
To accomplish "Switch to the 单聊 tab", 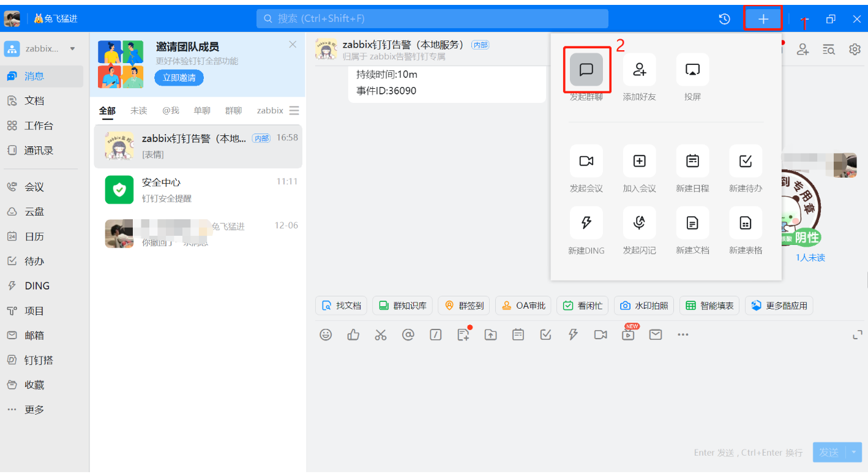I will (x=202, y=110).
